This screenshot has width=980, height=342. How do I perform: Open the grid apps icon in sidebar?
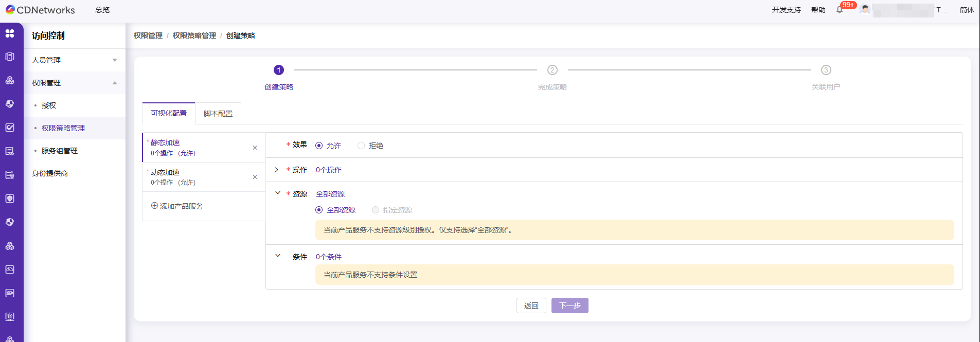10,33
